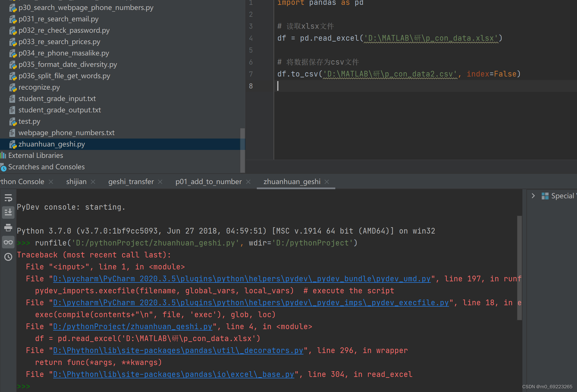Switch to geshi_transfer console tab
This screenshot has height=392, width=577.
131,182
